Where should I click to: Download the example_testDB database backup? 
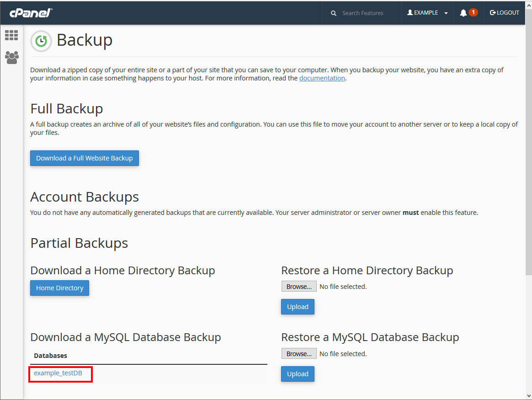pos(58,373)
